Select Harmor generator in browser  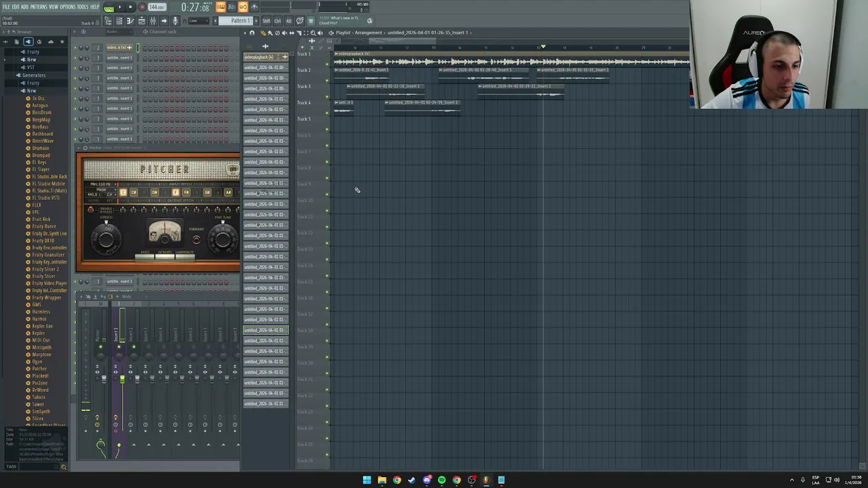pyautogui.click(x=39, y=319)
